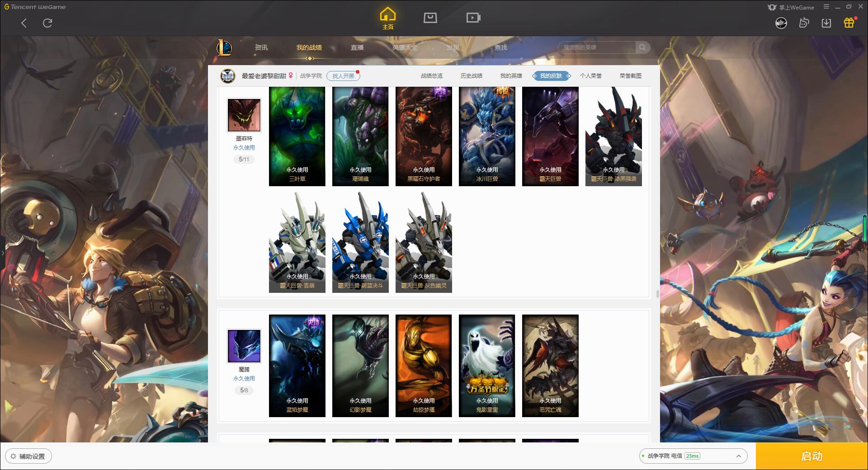Screen dimensions: 868x470
Task: Open the 主页 home icon
Action: point(387,19)
